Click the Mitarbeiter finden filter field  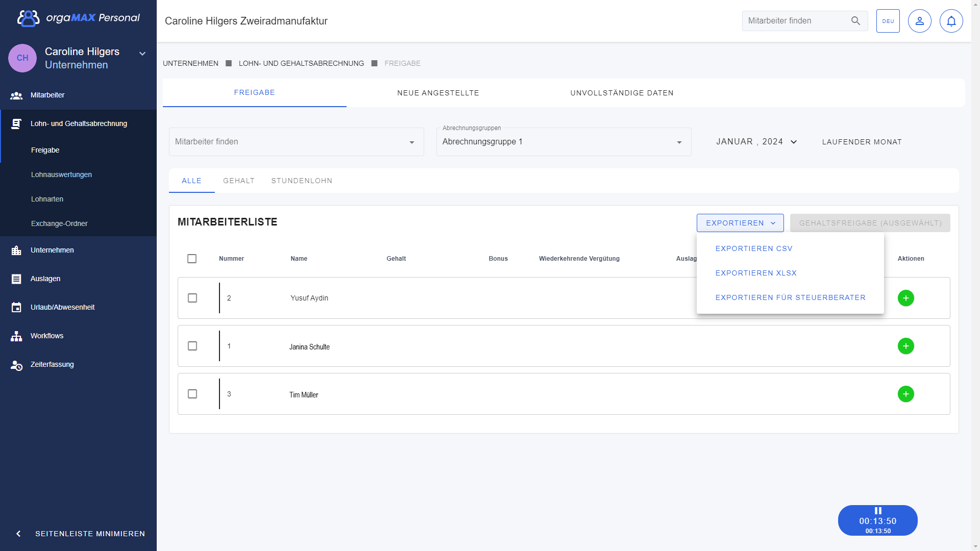(x=291, y=142)
